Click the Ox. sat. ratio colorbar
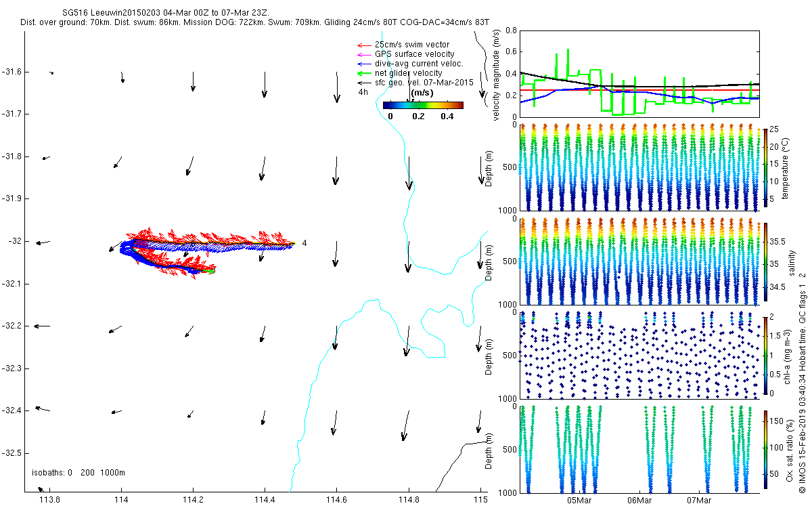Viewport: 812px width, 508px height. 765,451
